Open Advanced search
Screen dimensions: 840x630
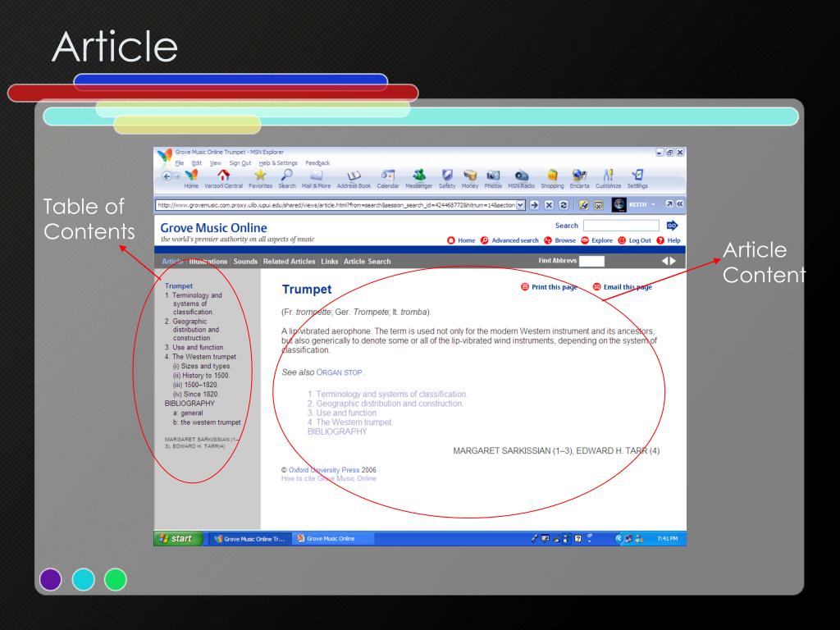point(509,240)
